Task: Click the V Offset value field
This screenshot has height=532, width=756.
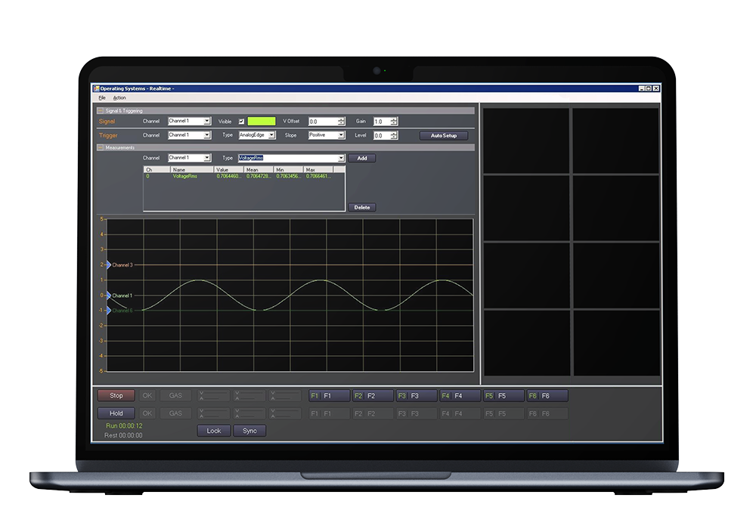Action: 323,122
